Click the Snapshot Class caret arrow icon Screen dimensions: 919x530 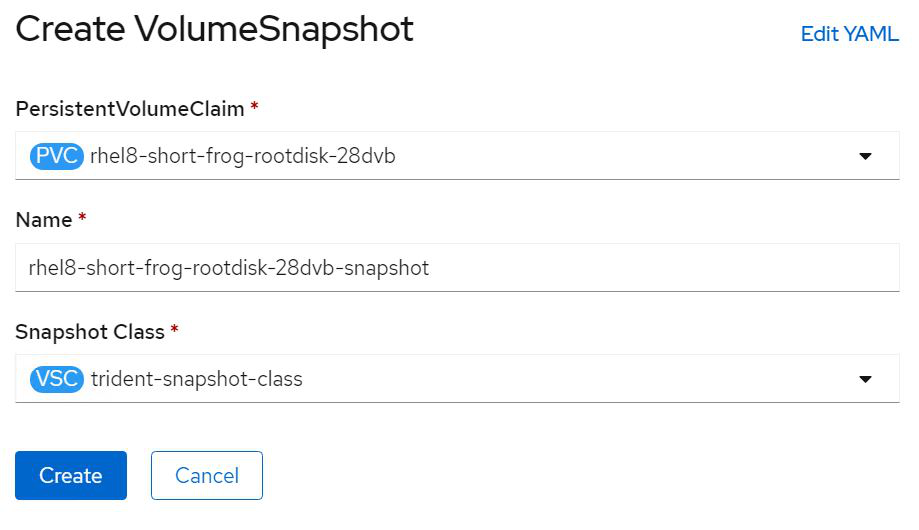865,379
